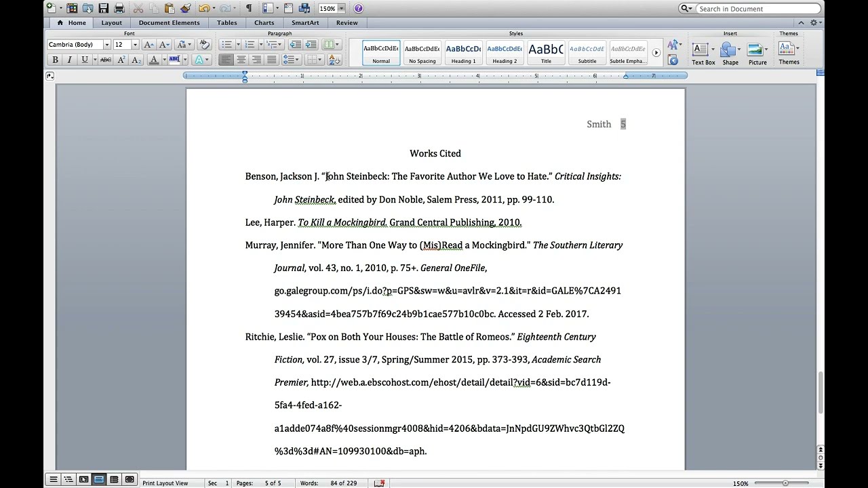Shrink font size button
The image size is (868, 488).
(163, 44)
